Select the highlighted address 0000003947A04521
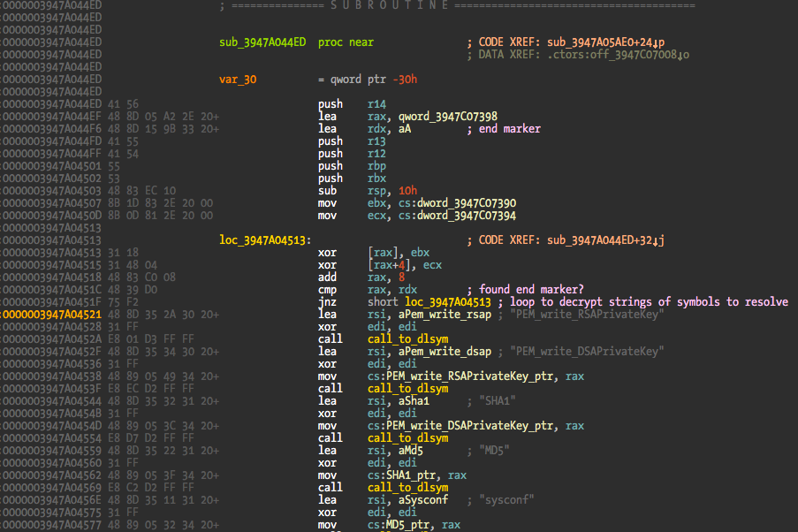 [x=51, y=315]
